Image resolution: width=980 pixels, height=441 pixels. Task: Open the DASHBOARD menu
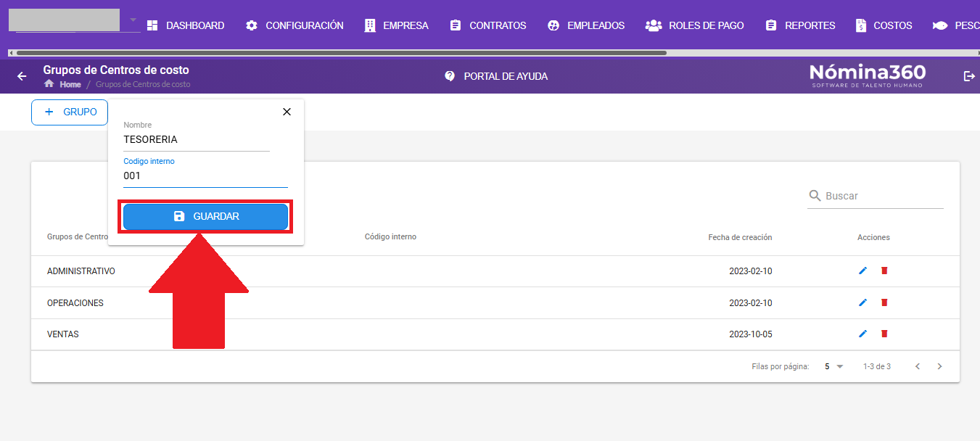185,25
